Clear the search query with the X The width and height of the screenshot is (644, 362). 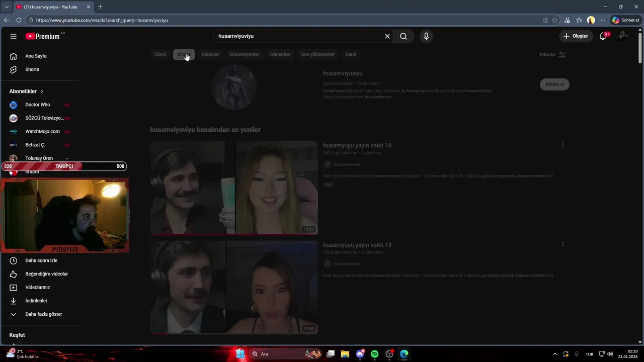tap(387, 36)
